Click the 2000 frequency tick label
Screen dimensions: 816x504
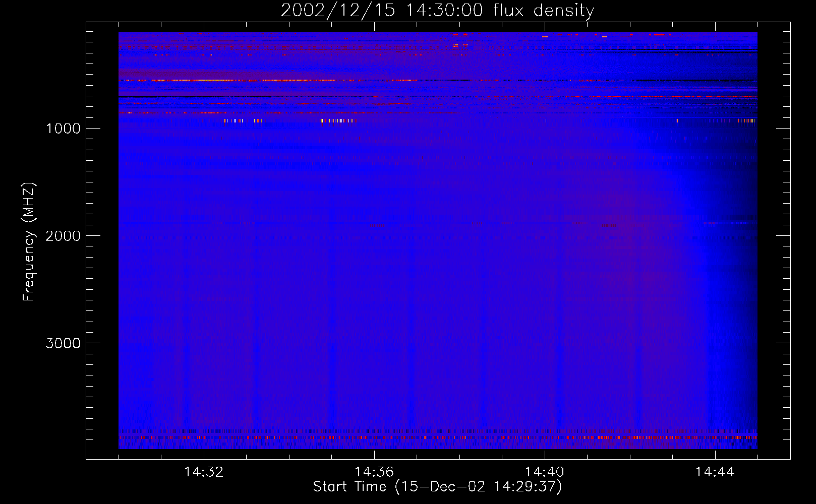(63, 236)
